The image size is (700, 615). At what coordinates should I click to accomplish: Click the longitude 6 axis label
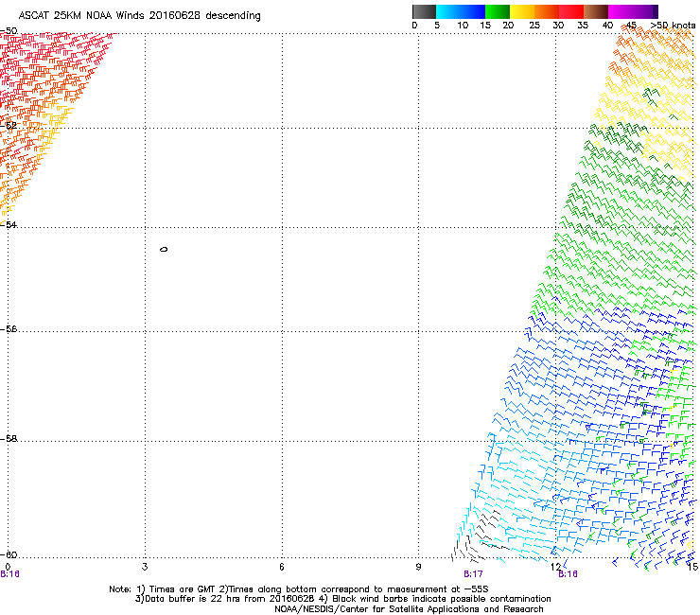click(x=282, y=567)
